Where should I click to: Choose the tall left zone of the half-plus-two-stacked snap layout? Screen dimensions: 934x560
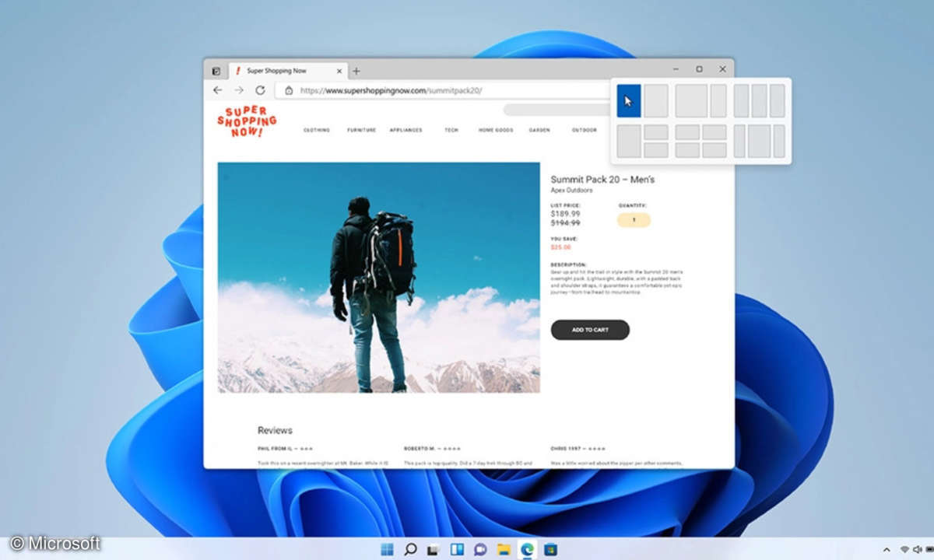(x=629, y=142)
